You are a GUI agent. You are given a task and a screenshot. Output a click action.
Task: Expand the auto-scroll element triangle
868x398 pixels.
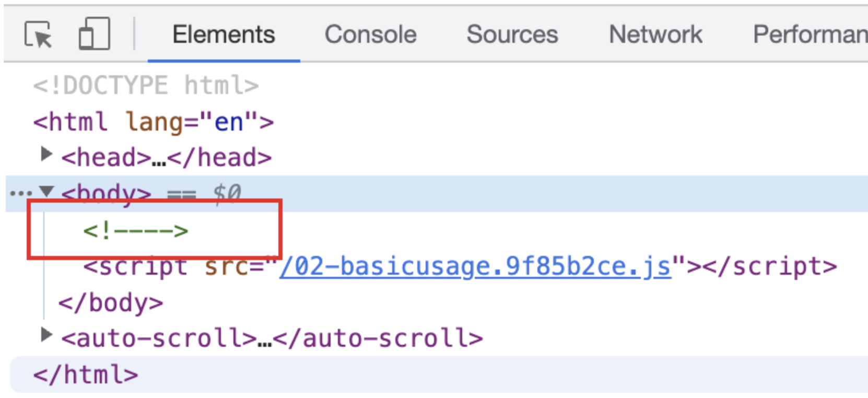click(x=46, y=335)
